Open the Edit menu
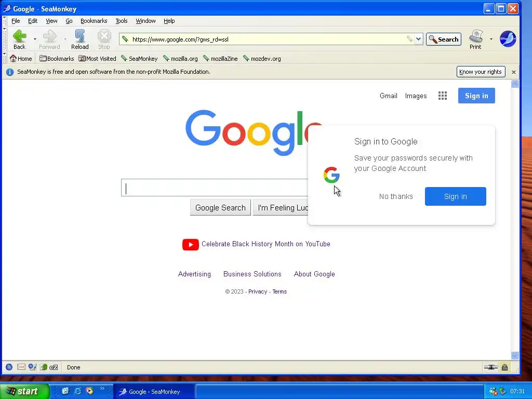532x399 pixels. point(33,21)
